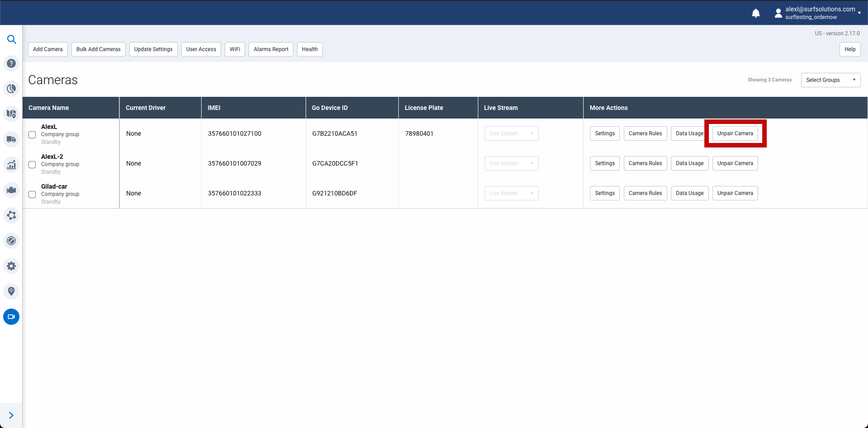Screen dimensions: 868x428
Task: Click Unpair Camera for AlexL
Action: (735, 133)
